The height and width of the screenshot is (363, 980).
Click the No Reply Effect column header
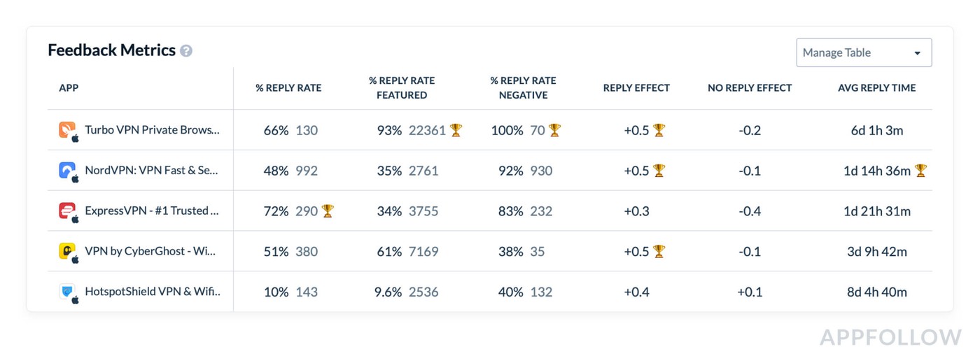[750, 88]
